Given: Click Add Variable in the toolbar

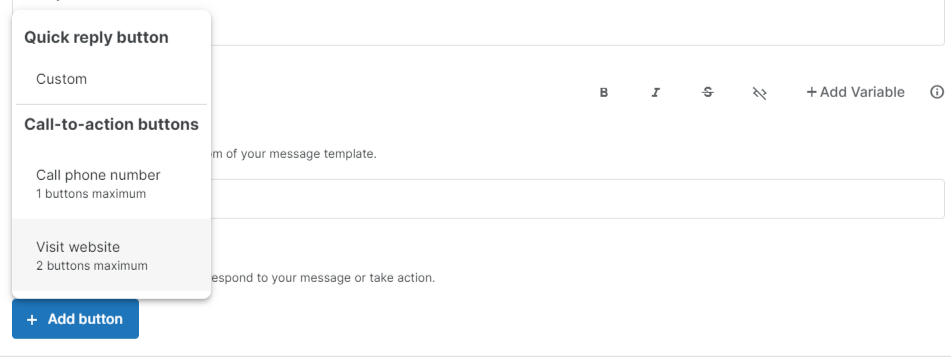Looking at the screenshot, I should pos(855,92).
